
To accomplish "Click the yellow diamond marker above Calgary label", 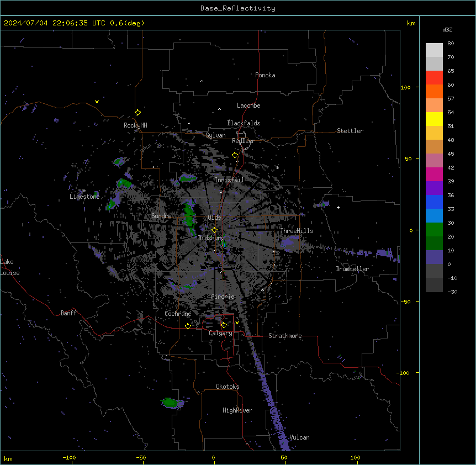I will 224,325.
